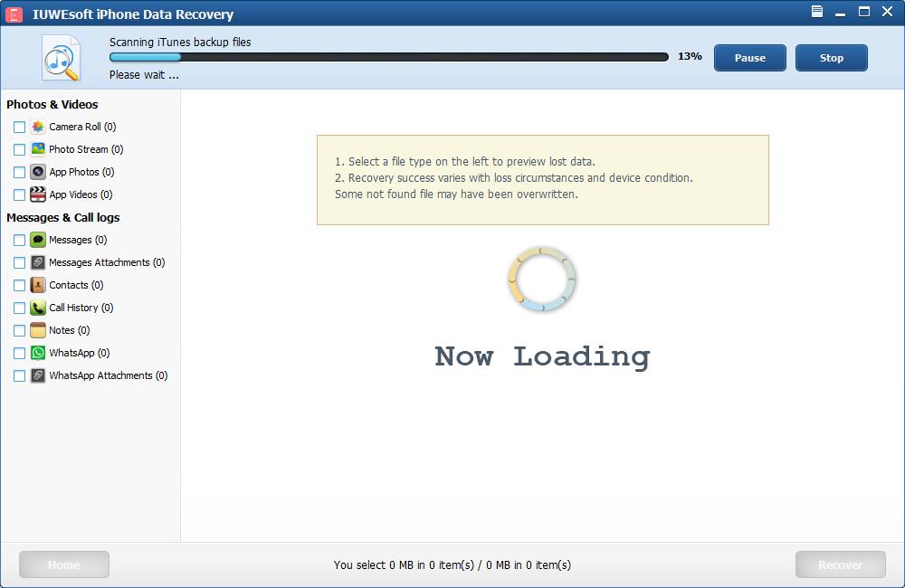Open the Contacts (0) category
The image size is (905, 588).
click(76, 285)
